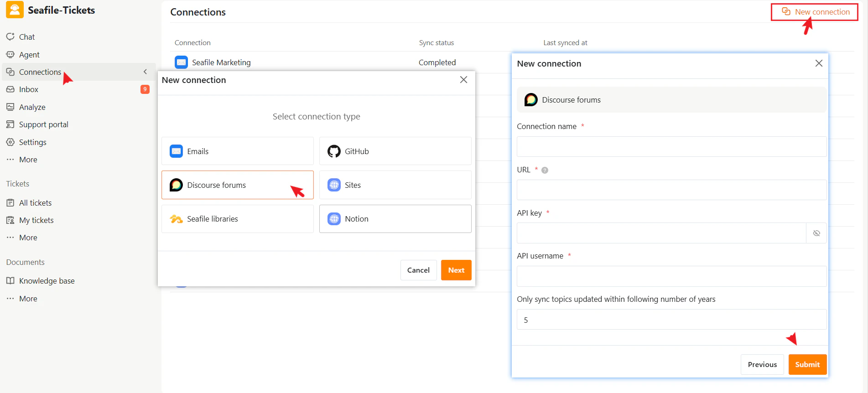
Task: Focus the API username field
Action: (x=671, y=276)
